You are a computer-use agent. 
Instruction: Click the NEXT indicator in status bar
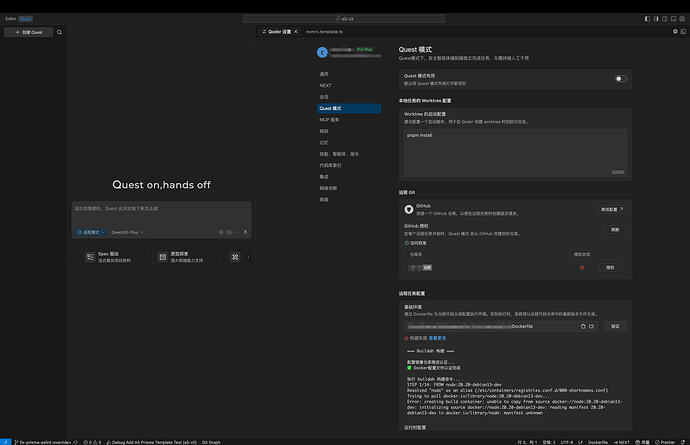(x=621, y=442)
